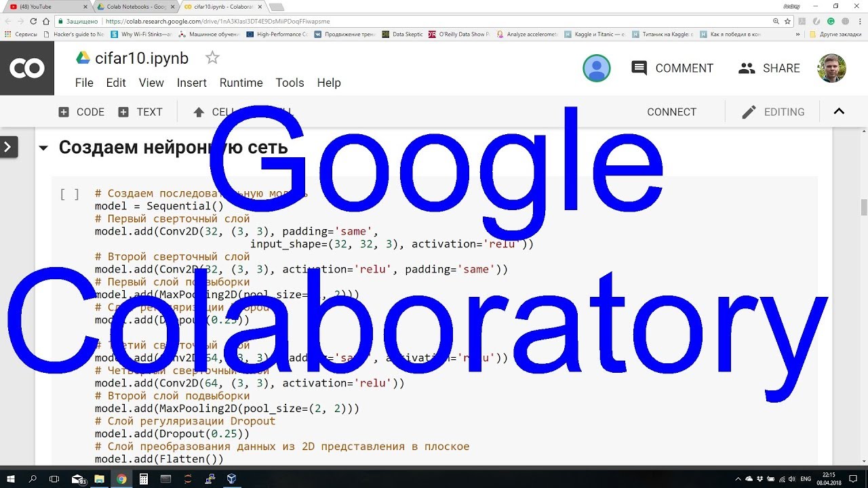The height and width of the screenshot is (488, 868).
Task: Open the Windows Start menu
Action: 11,479
